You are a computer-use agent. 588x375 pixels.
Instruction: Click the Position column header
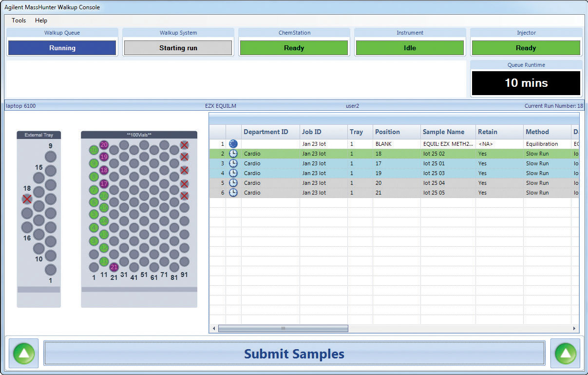[397, 132]
